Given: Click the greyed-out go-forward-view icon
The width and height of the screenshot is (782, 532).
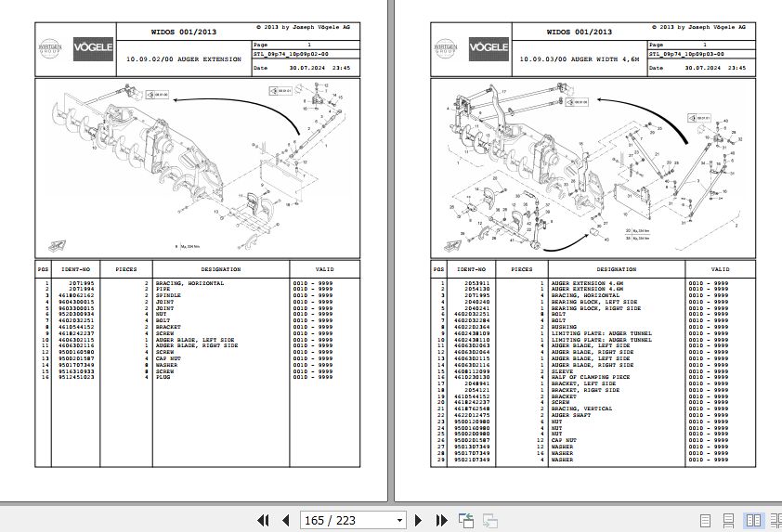Looking at the screenshot, I should 490,521.
